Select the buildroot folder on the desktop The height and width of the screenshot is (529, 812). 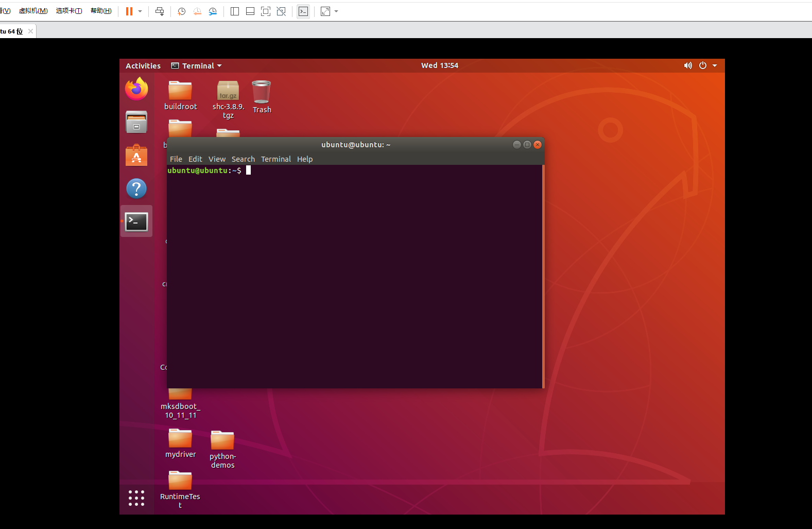(x=180, y=96)
